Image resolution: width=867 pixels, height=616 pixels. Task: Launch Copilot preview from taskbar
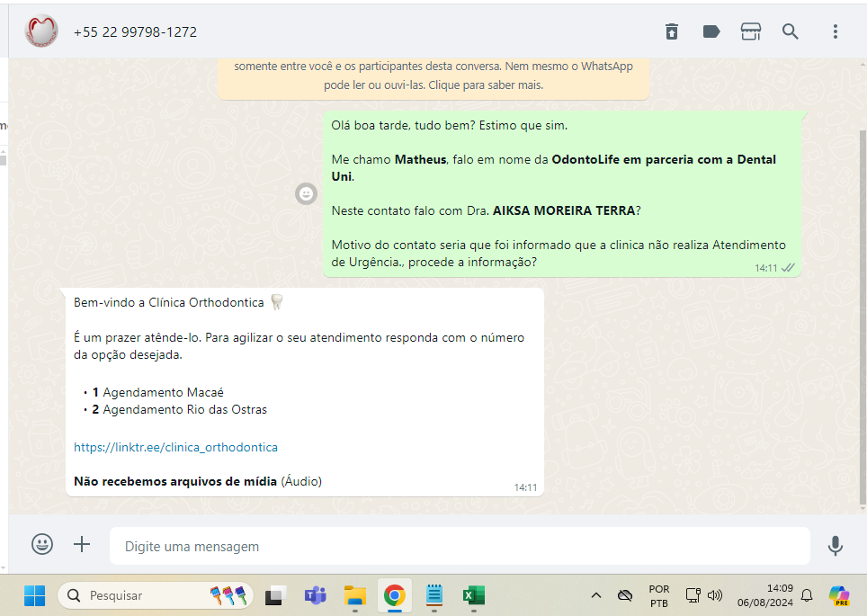click(839, 595)
